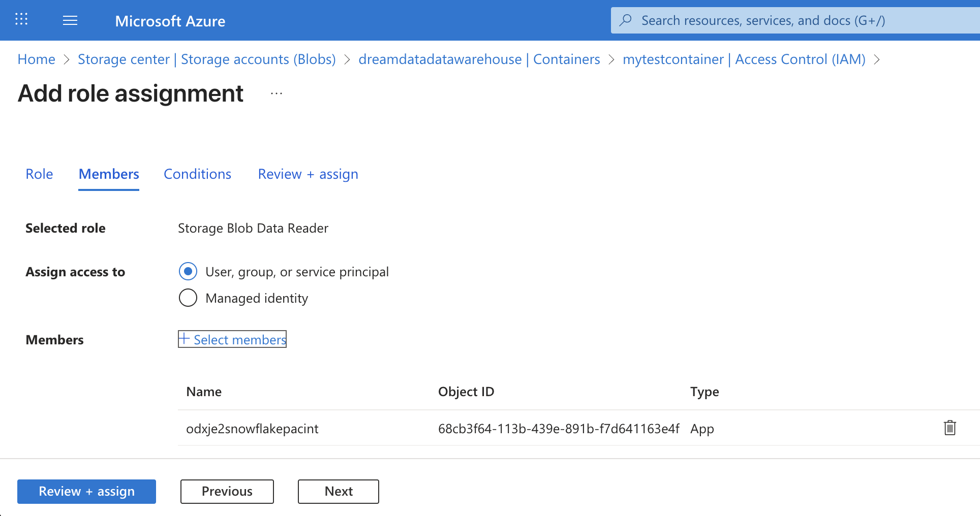Select the Members tab
This screenshot has width=980, height=516.
[109, 174]
